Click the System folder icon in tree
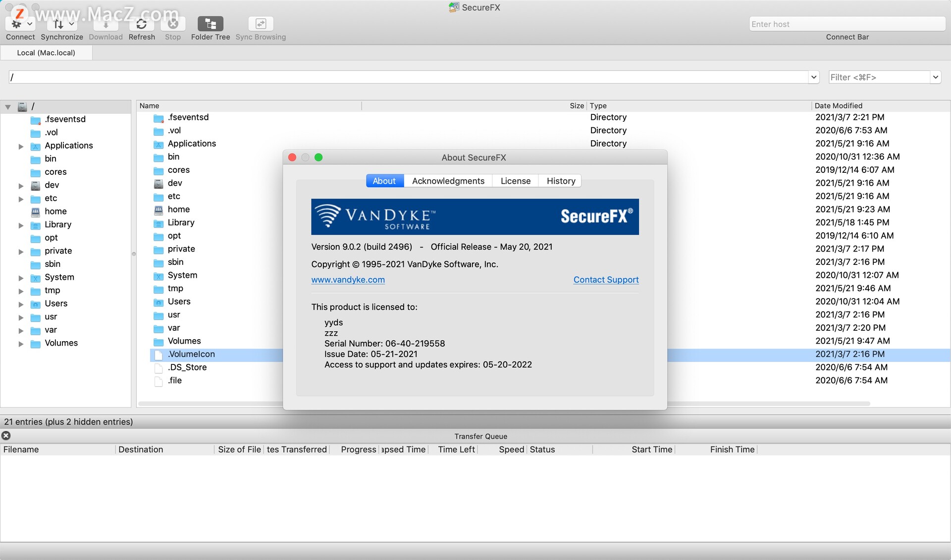 (36, 278)
